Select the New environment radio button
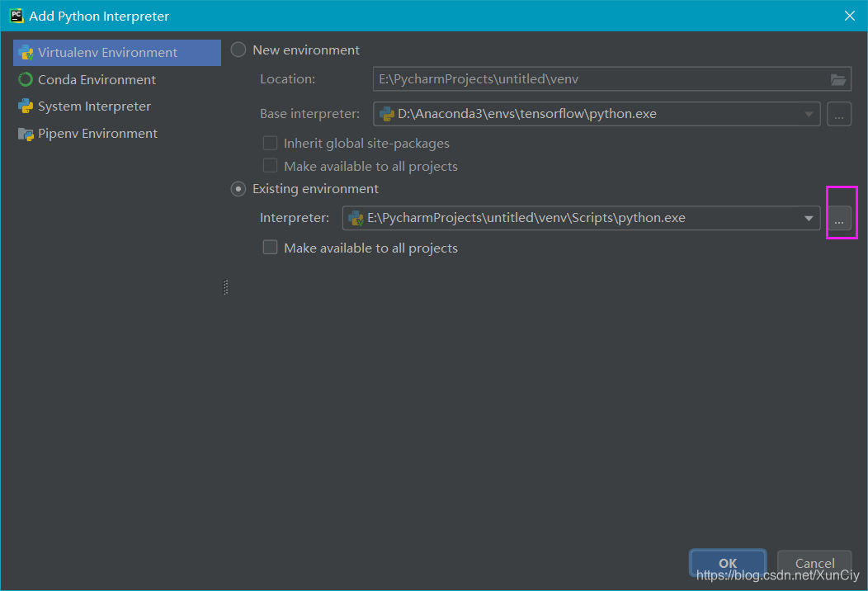Screen dimensions: 868x591 click(x=238, y=50)
